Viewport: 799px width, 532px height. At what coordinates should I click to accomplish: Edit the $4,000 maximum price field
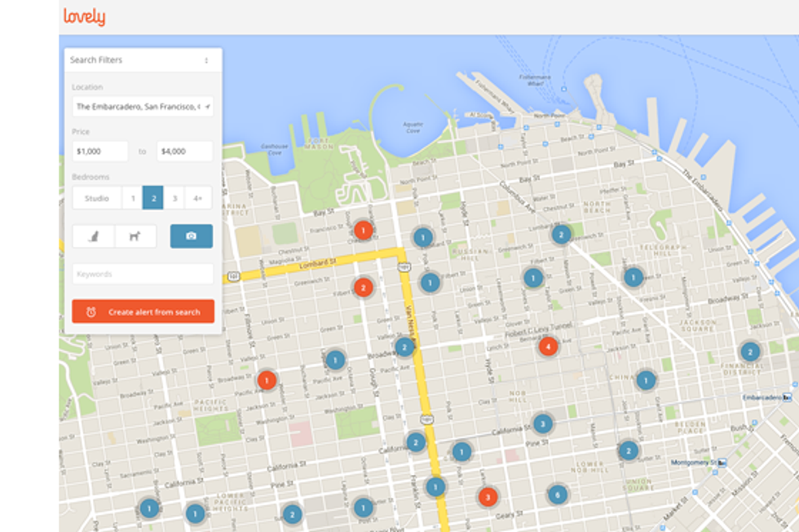tap(184, 152)
